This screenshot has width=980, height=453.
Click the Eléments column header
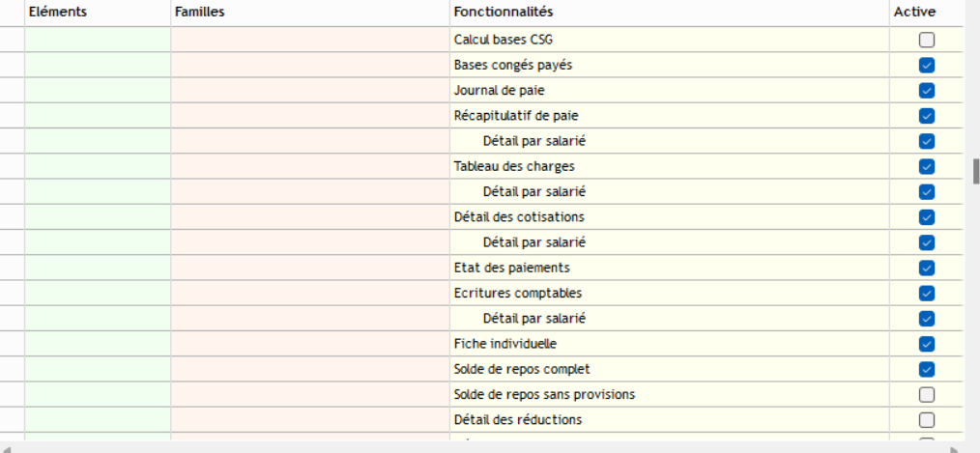click(58, 13)
